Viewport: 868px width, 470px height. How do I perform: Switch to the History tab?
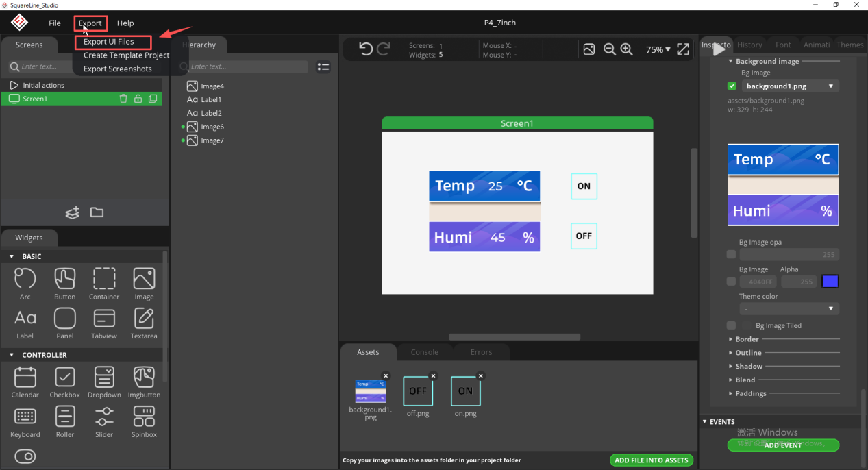click(750, 45)
